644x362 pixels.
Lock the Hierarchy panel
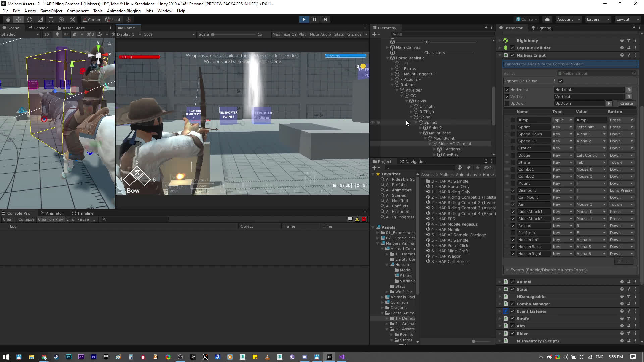click(x=486, y=28)
